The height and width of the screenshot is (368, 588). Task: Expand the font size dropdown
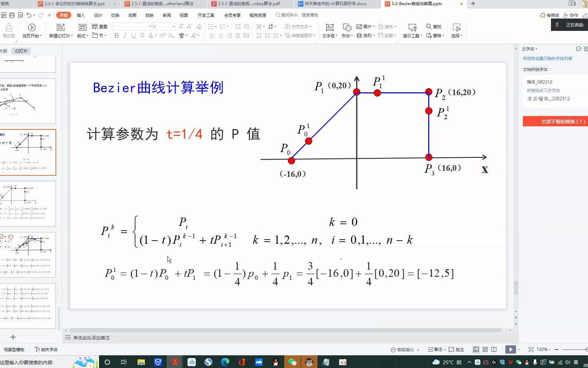tap(173, 26)
